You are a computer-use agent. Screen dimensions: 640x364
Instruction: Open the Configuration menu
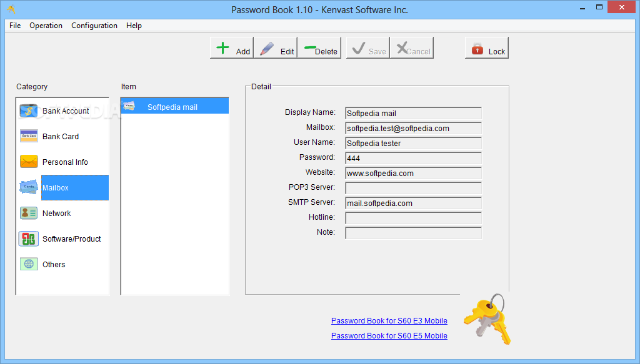[94, 25]
